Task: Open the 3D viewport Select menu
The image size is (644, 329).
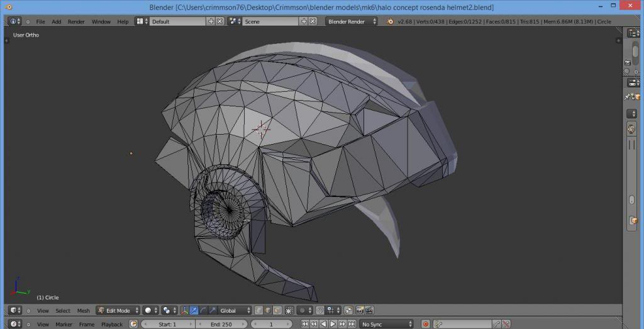Action: coord(63,311)
